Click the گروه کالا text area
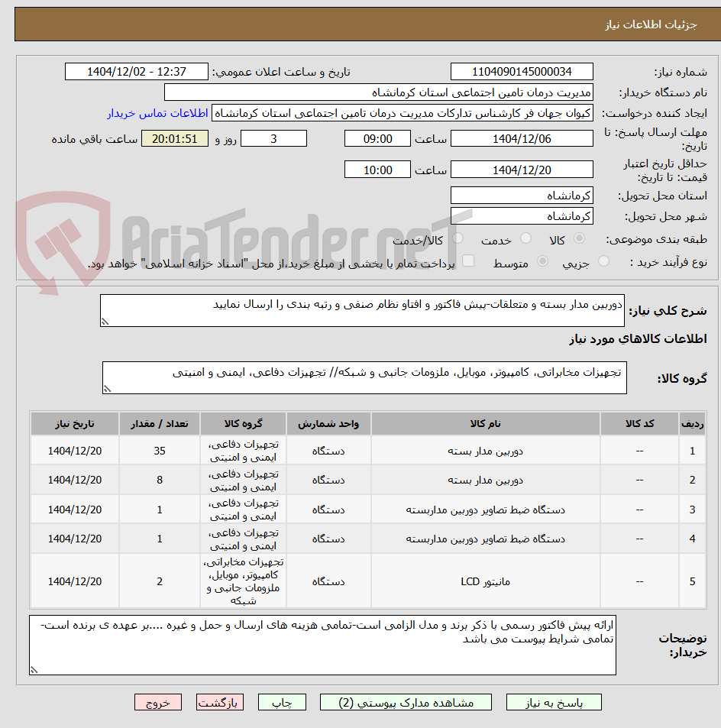Viewport: 721px width, 728px height. (x=364, y=377)
